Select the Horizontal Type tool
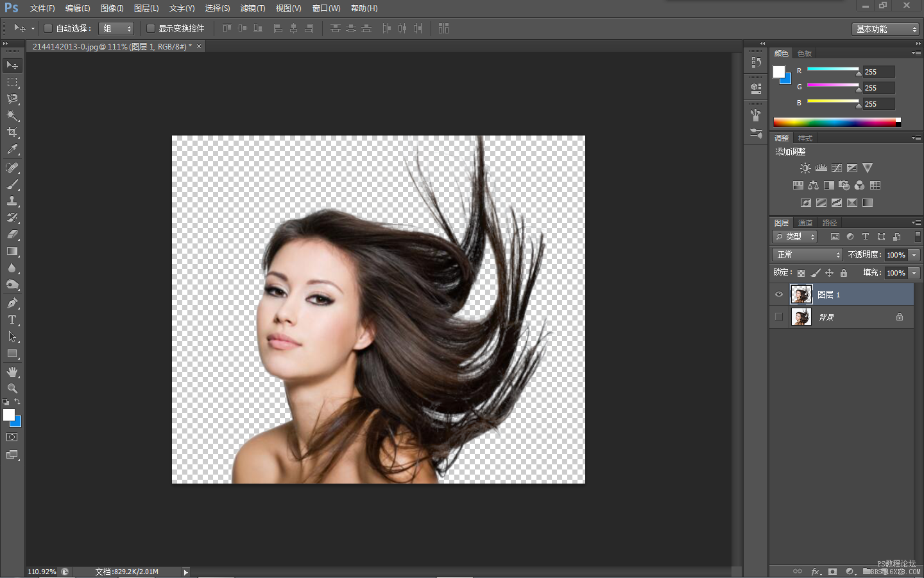Image resolution: width=924 pixels, height=578 pixels. tap(12, 320)
